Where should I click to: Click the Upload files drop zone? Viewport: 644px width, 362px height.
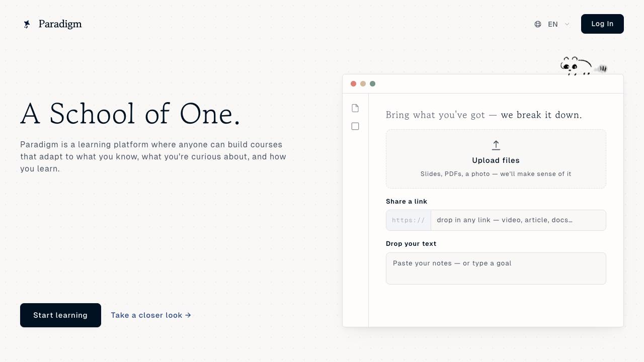tap(496, 159)
